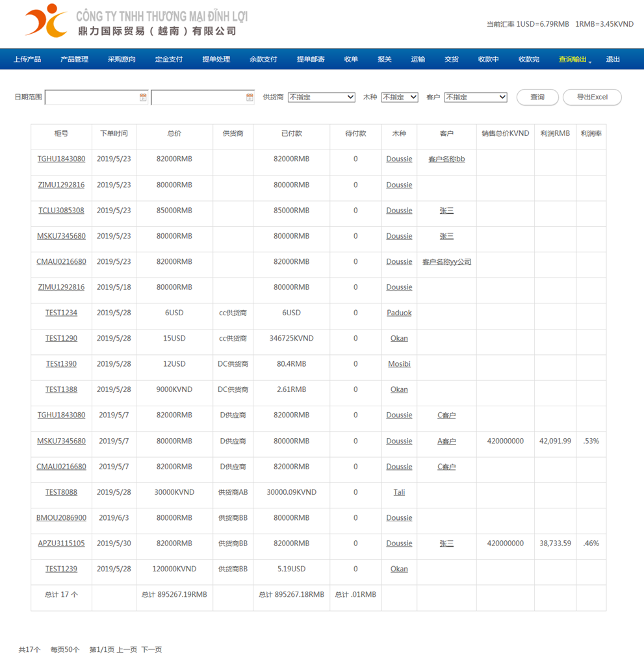Click 退出 to log out
644x665 pixels.
coord(613,59)
